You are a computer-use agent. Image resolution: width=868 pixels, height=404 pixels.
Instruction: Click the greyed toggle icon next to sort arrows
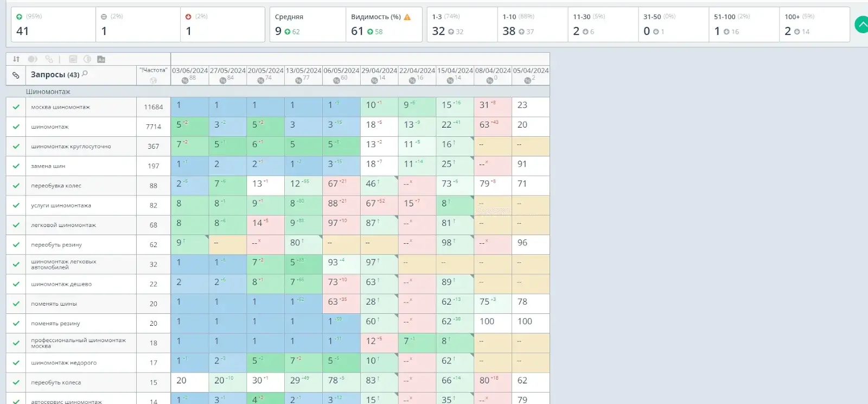pyautogui.click(x=33, y=59)
